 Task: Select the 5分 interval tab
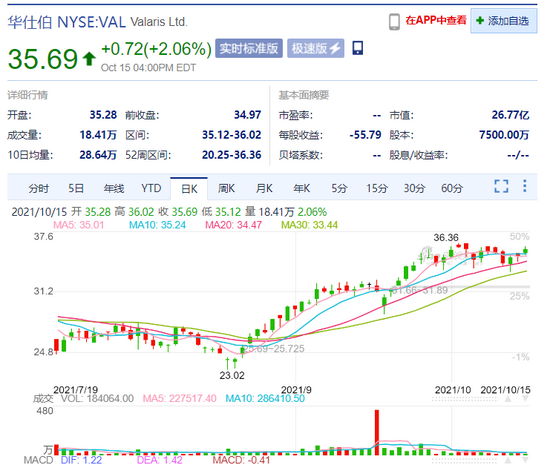pyautogui.click(x=339, y=189)
